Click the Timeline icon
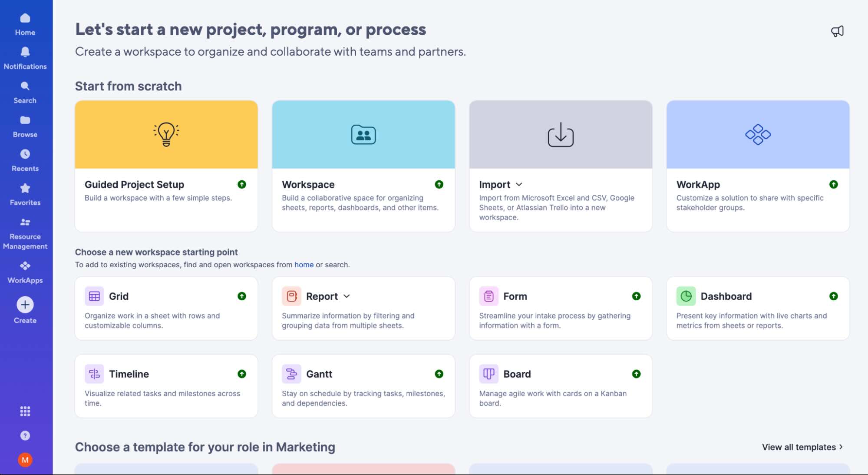Viewport: 868px width, 475px height. (94, 374)
